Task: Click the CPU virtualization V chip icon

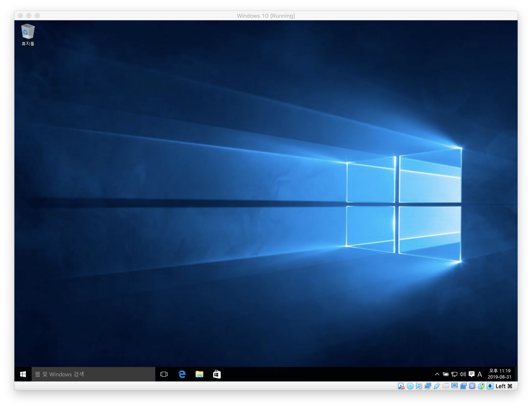Action: (472, 386)
